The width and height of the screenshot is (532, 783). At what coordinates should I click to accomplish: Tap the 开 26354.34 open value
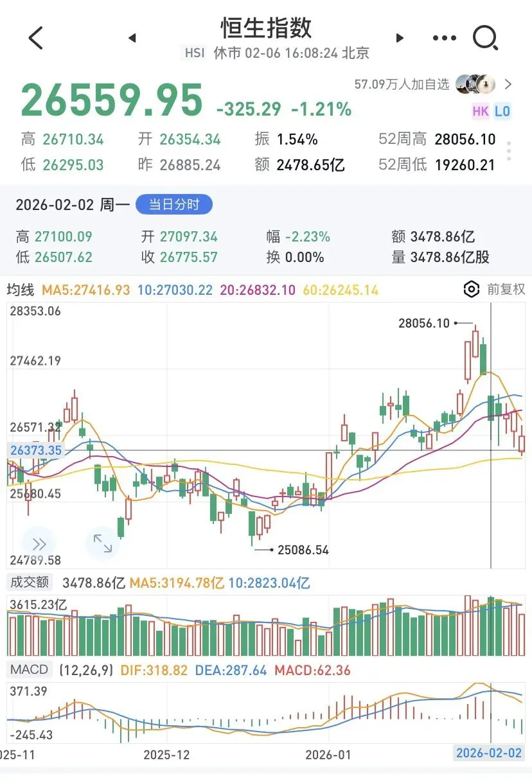(179, 139)
